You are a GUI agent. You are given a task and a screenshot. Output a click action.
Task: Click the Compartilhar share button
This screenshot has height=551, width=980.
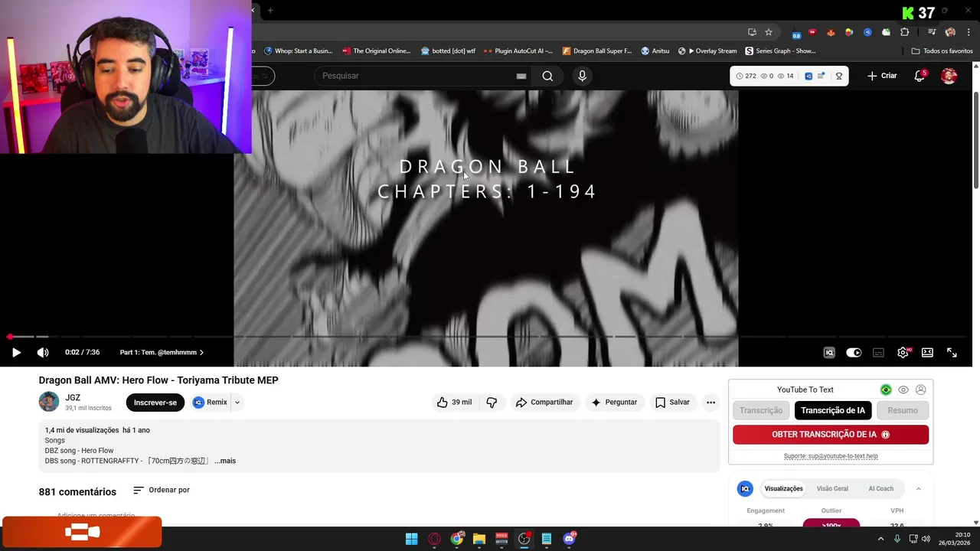(544, 403)
